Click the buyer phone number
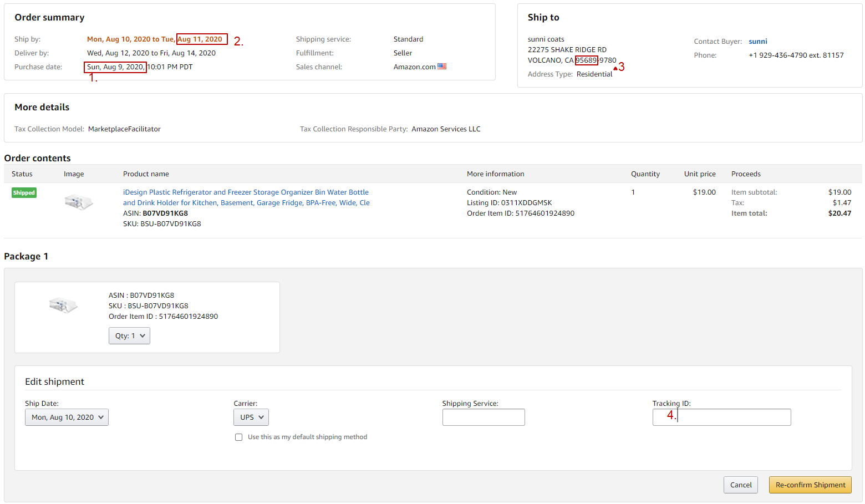865x504 pixels. (796, 55)
